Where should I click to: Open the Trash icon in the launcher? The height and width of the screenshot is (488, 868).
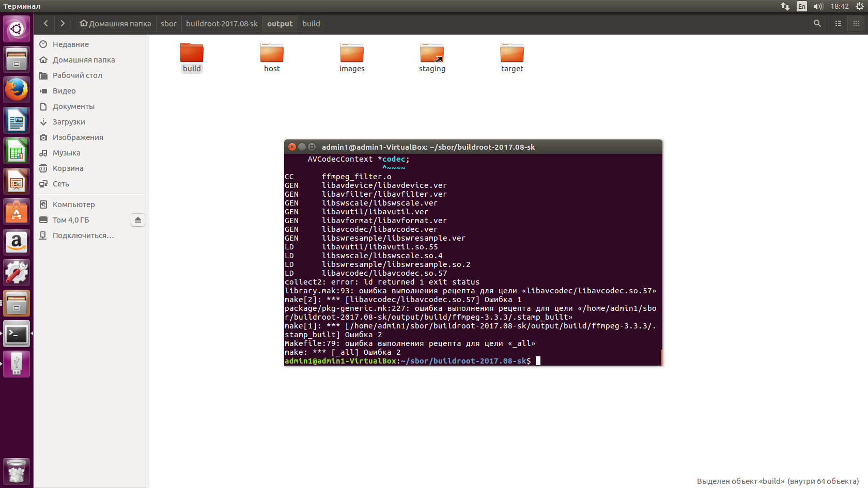[17, 471]
